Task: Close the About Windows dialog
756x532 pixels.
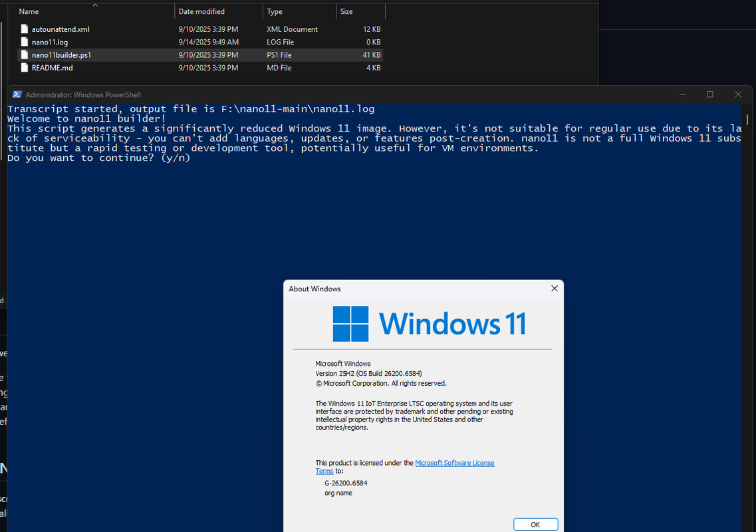Action: coord(555,289)
